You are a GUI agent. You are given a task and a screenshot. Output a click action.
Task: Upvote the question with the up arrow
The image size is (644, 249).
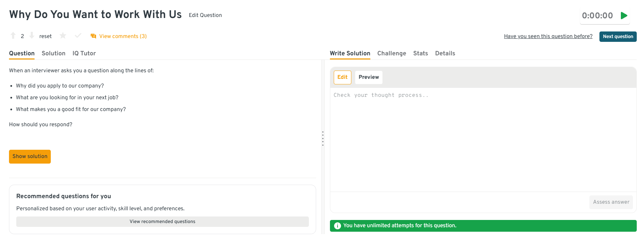[13, 36]
